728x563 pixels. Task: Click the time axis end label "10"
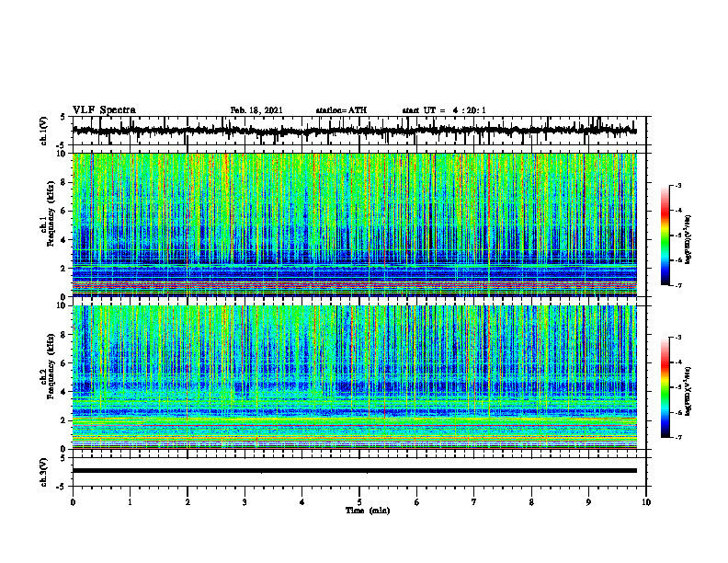(646, 502)
